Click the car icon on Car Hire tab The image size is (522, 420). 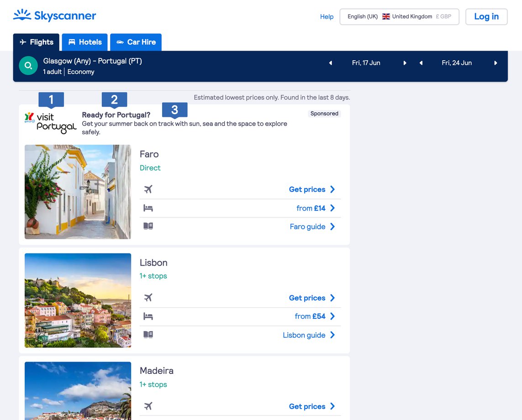pos(120,42)
